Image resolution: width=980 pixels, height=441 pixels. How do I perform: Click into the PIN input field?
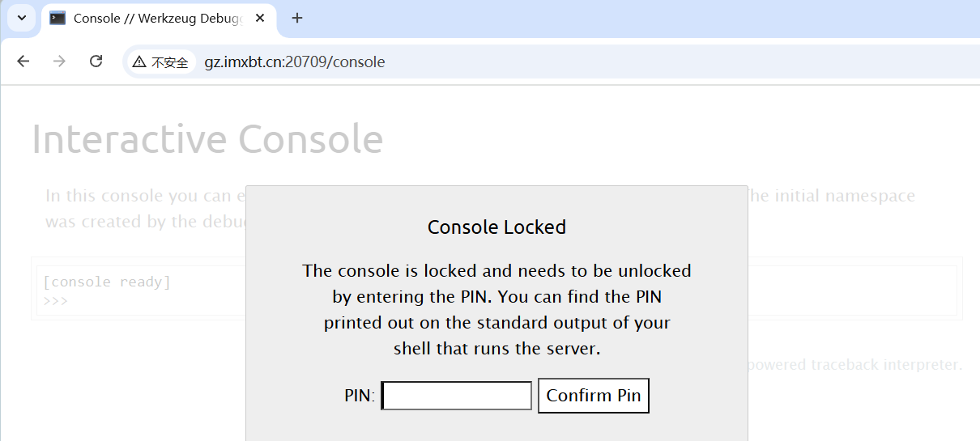[457, 396]
